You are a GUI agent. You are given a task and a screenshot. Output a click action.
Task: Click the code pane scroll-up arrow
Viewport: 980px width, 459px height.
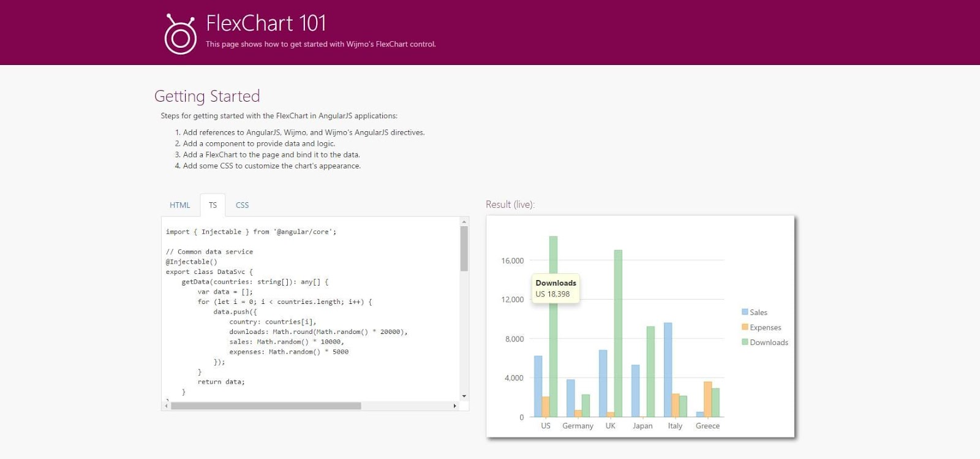click(x=464, y=222)
